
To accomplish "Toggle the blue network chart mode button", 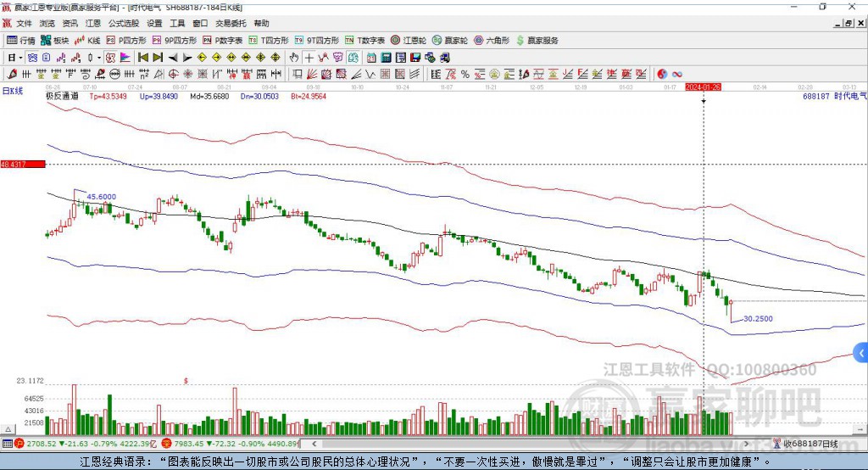I will [32, 58].
